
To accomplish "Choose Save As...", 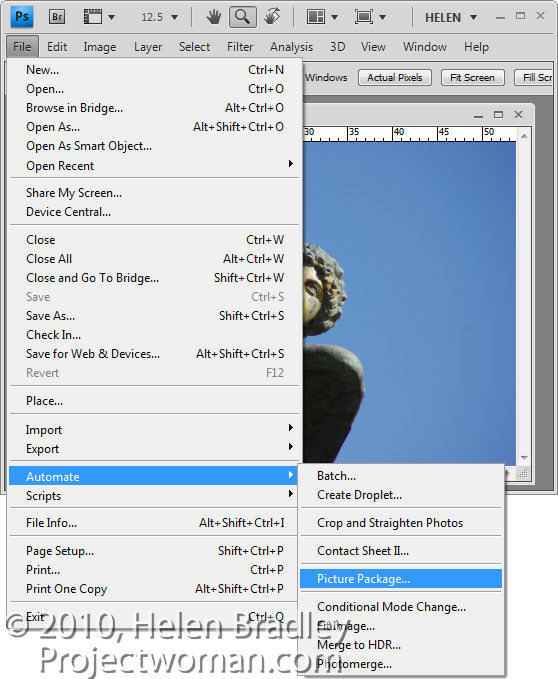I will (155, 316).
